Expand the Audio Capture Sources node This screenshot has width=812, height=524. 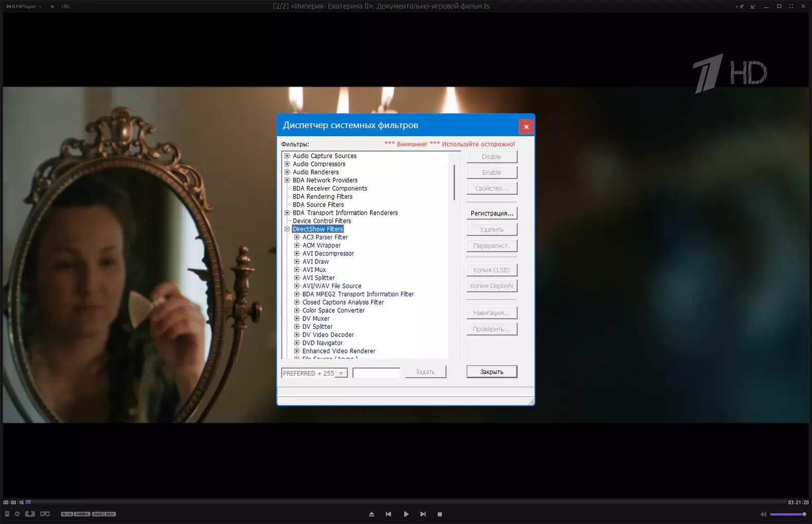pyautogui.click(x=287, y=156)
